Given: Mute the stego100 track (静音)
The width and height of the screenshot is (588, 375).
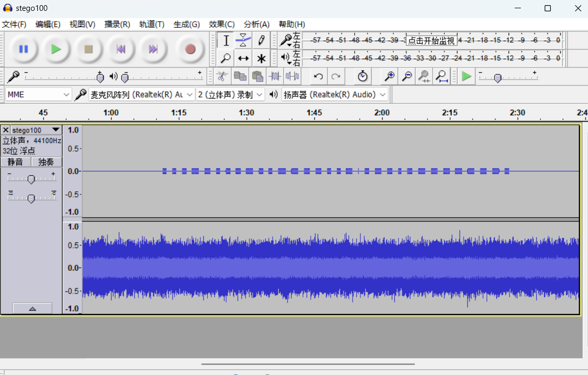Looking at the screenshot, I should [x=15, y=162].
